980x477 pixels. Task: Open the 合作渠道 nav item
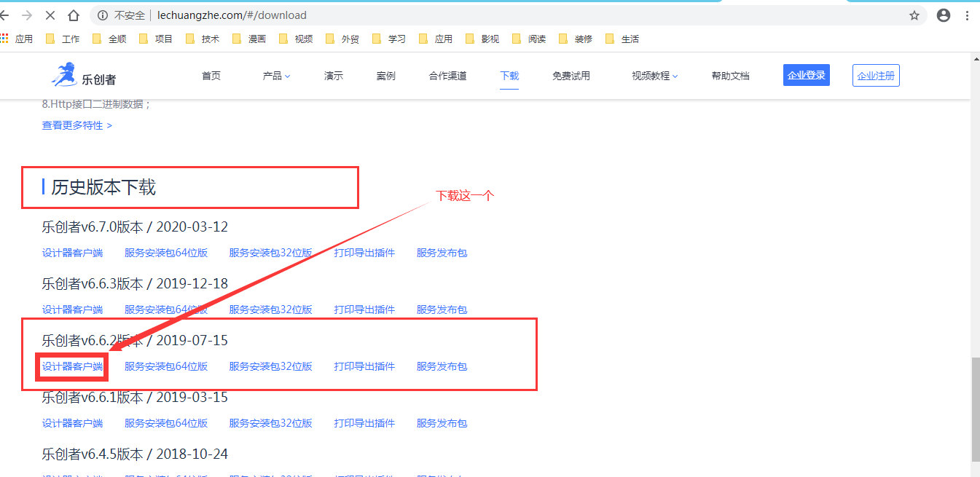pos(448,76)
